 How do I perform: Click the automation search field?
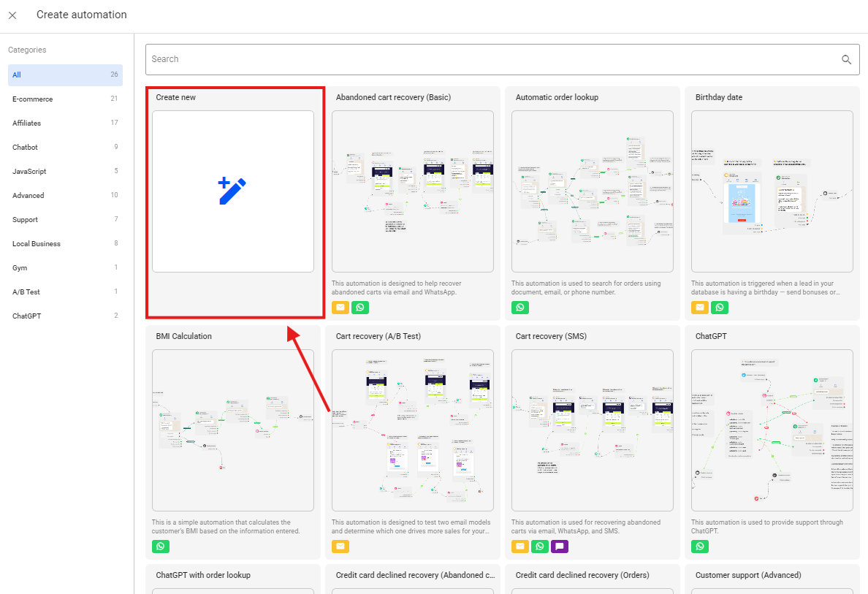pyautogui.click(x=490, y=60)
